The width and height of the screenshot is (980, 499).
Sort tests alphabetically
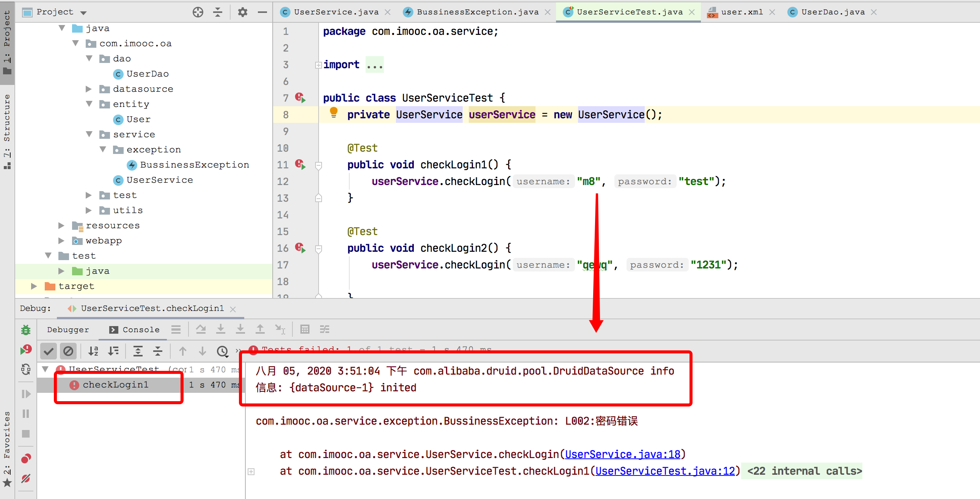pos(93,351)
